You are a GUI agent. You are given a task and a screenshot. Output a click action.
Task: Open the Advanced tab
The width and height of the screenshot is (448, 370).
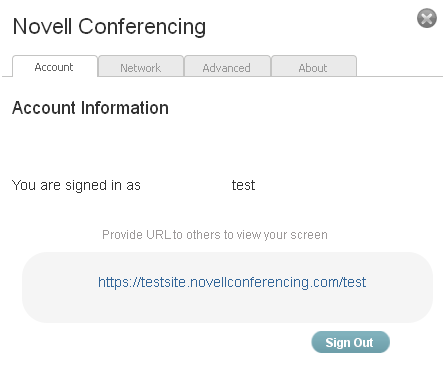[227, 66]
